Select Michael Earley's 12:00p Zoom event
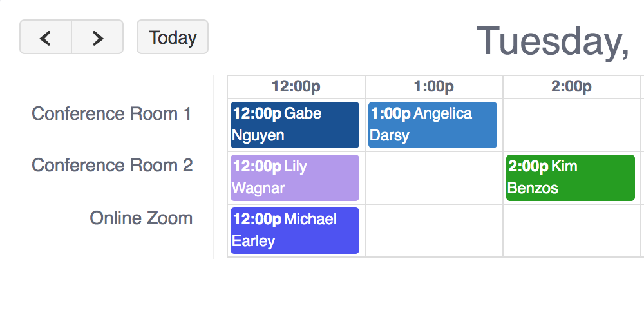This screenshot has width=644, height=335. click(x=295, y=231)
